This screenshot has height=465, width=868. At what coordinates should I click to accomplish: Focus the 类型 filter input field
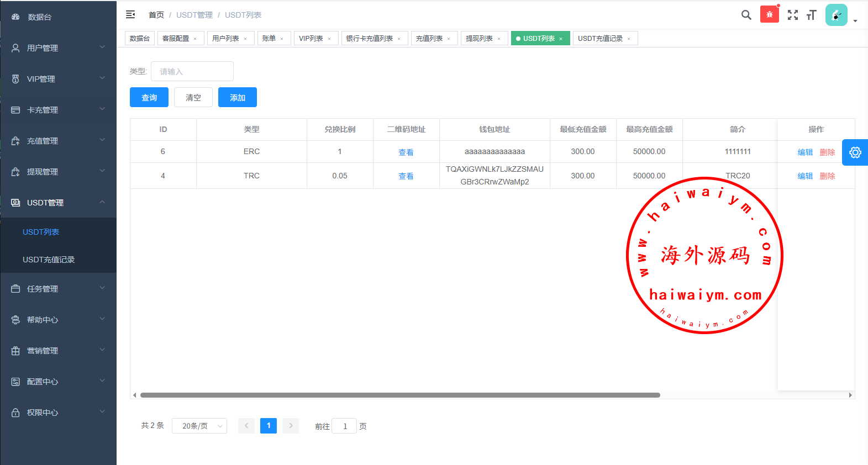click(192, 71)
